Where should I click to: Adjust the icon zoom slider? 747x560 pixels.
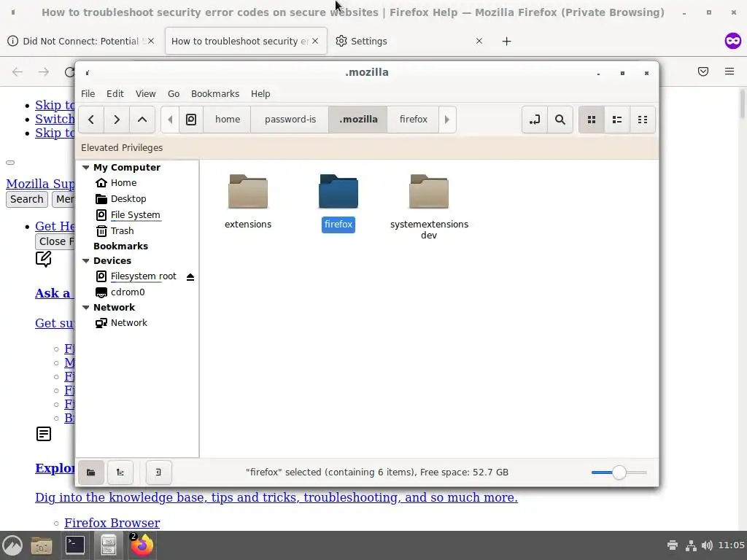pos(619,472)
